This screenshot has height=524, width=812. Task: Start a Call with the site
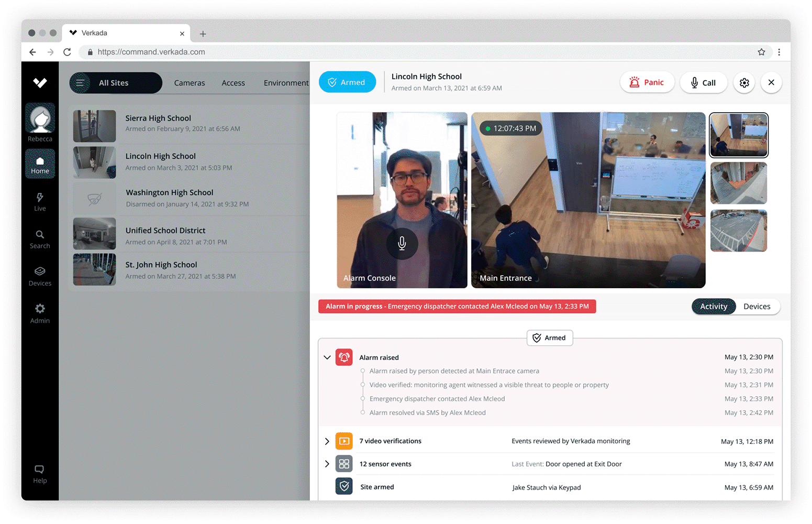click(x=703, y=83)
